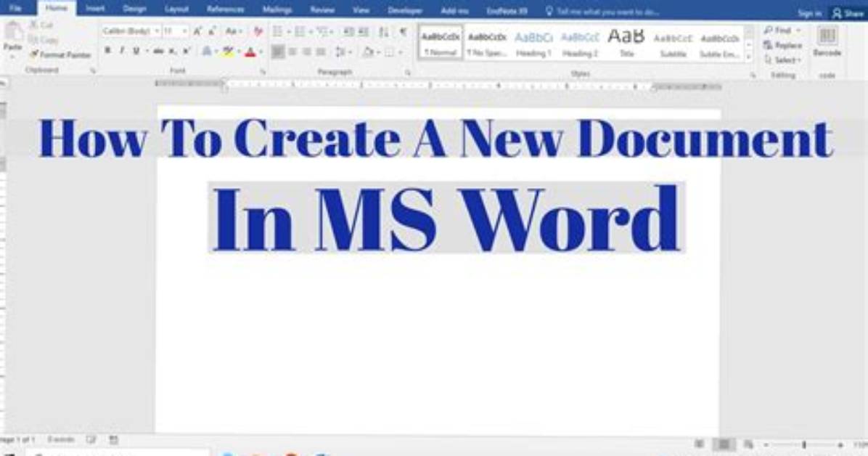868x456 pixels.
Task: Open the File tab
Action: [15, 8]
